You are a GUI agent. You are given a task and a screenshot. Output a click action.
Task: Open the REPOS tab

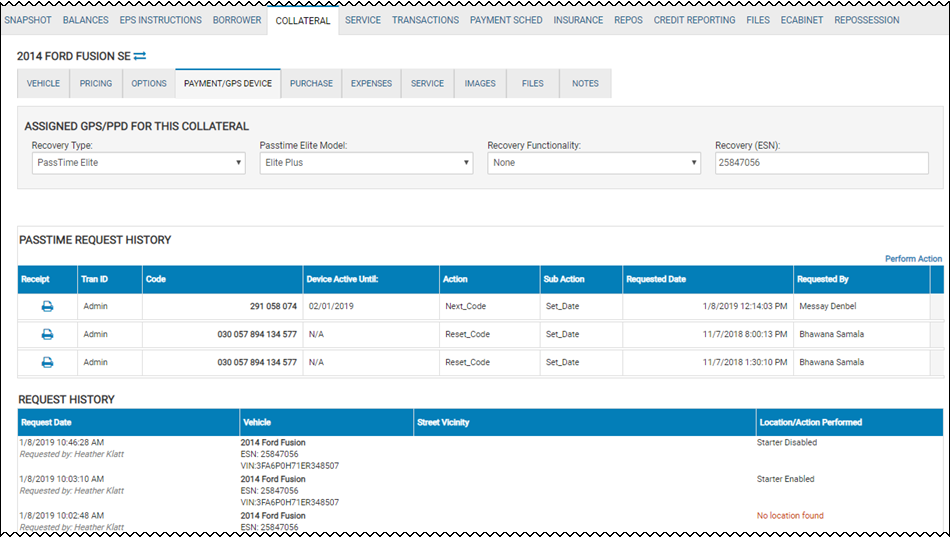point(628,20)
